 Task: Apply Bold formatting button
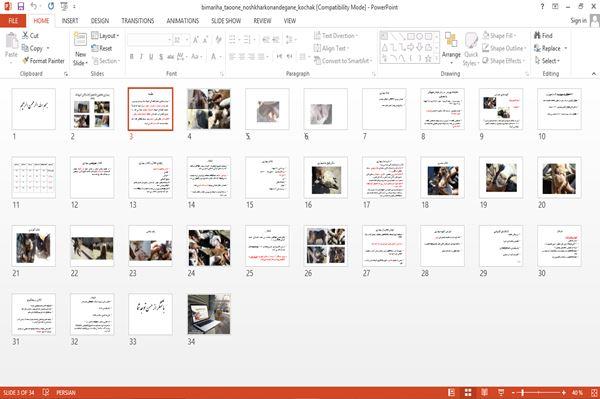132,57
